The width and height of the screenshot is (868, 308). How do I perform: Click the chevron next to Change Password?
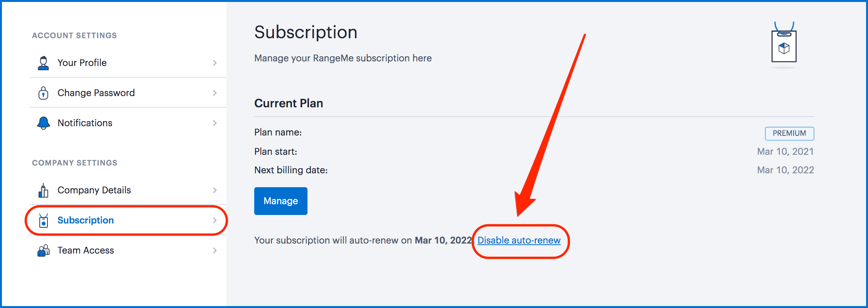tap(215, 93)
